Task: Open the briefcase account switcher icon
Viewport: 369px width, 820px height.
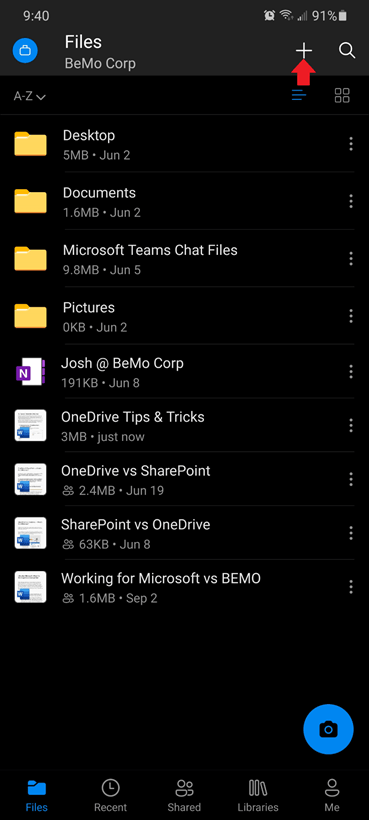Action: click(25, 51)
